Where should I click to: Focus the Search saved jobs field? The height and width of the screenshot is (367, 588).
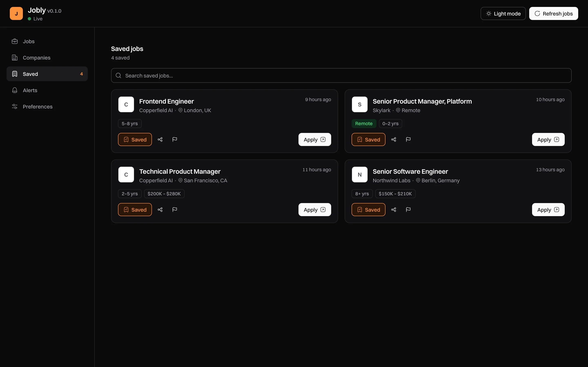(341, 75)
